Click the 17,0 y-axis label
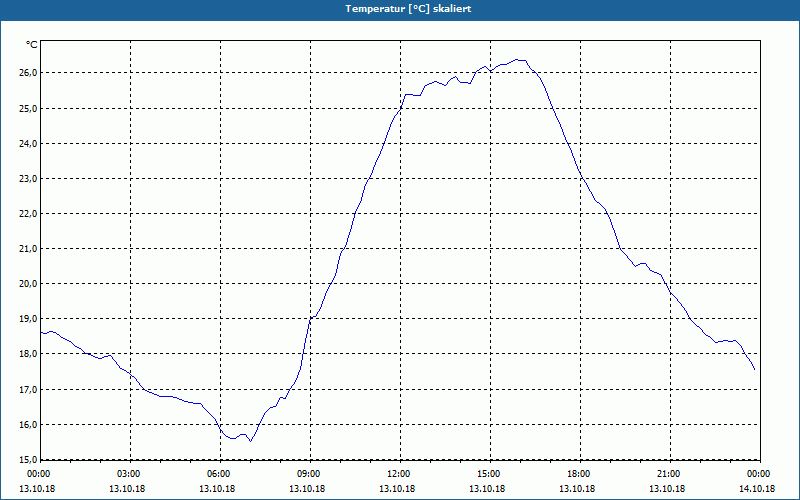The image size is (800, 500). click(x=28, y=389)
